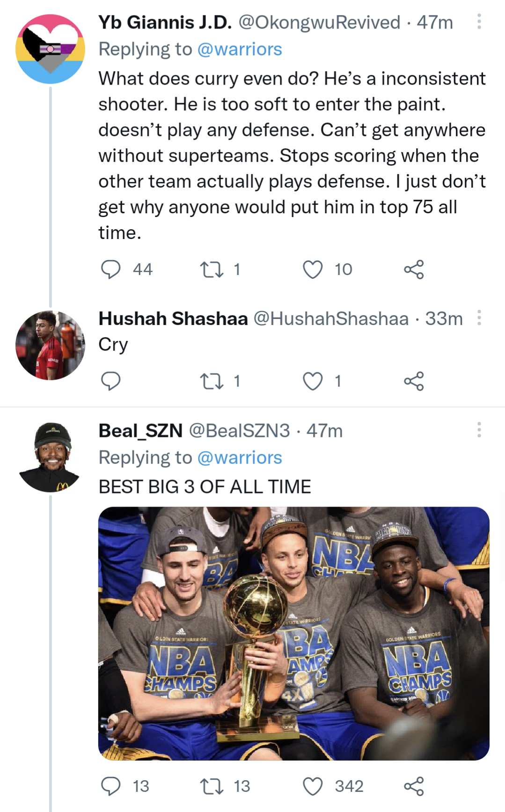The image size is (505, 812).
Task: Share Hushah Shashaa's "Cry" tweet
Action: tap(414, 381)
